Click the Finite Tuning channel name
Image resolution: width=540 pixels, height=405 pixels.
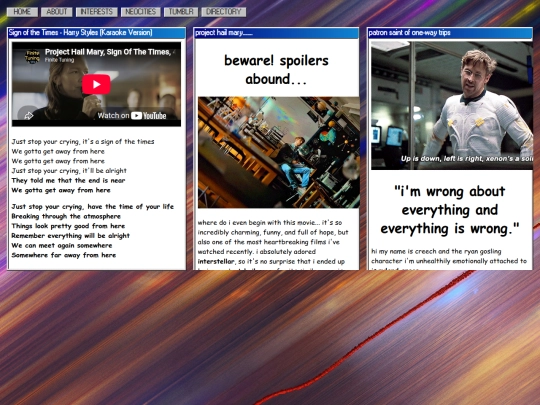pyautogui.click(x=59, y=60)
